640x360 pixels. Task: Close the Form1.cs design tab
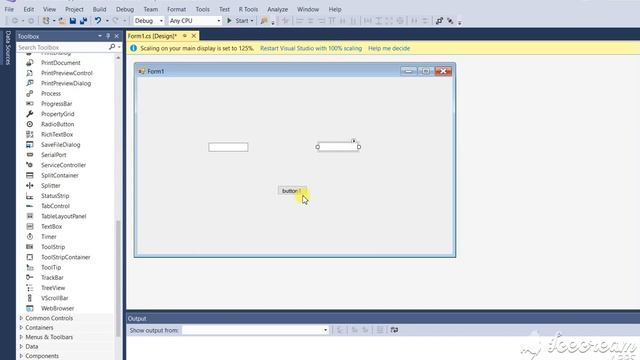[x=194, y=36]
